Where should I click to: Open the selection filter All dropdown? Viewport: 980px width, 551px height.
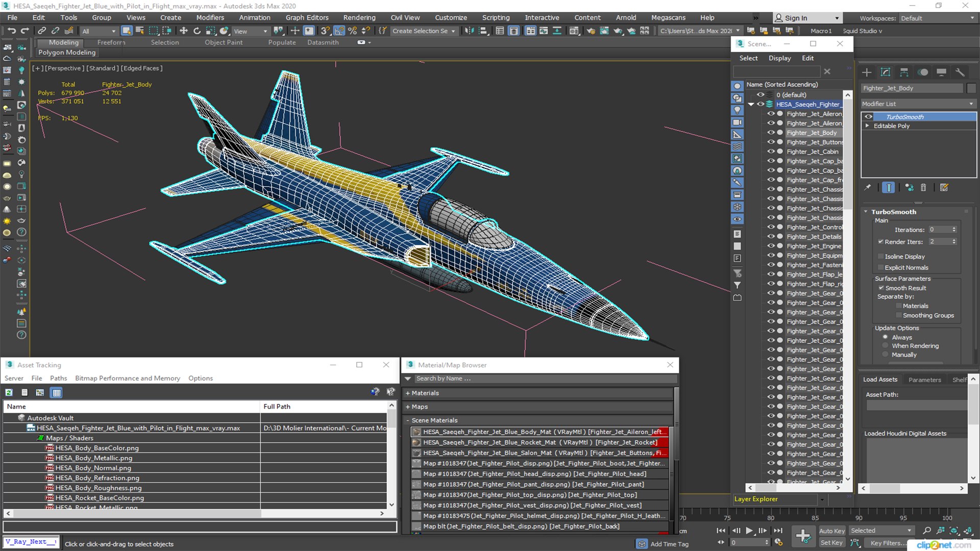tap(99, 31)
